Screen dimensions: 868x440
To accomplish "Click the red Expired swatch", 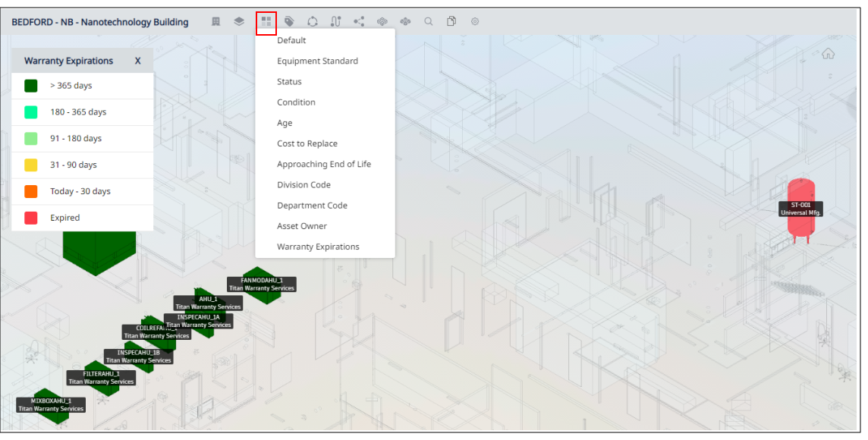I will tap(31, 218).
